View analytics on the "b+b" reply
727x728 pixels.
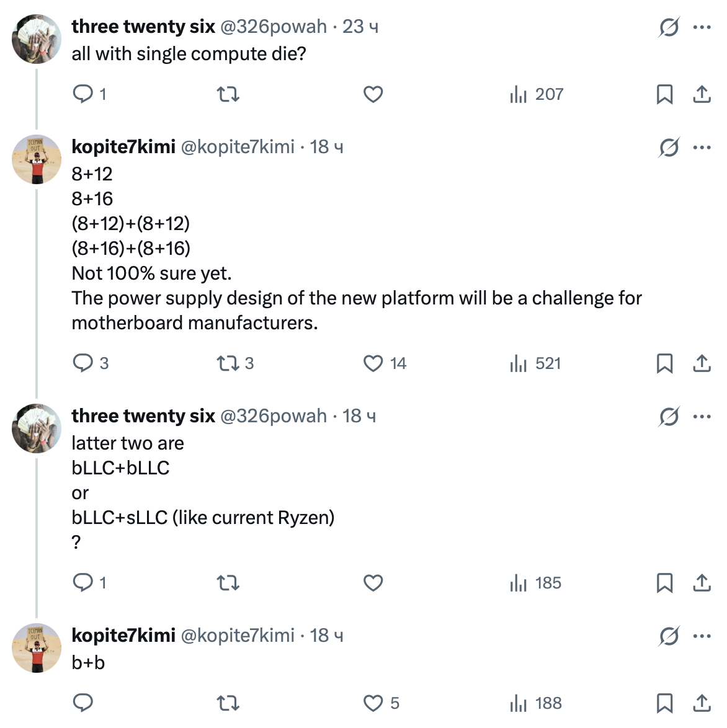tap(516, 704)
